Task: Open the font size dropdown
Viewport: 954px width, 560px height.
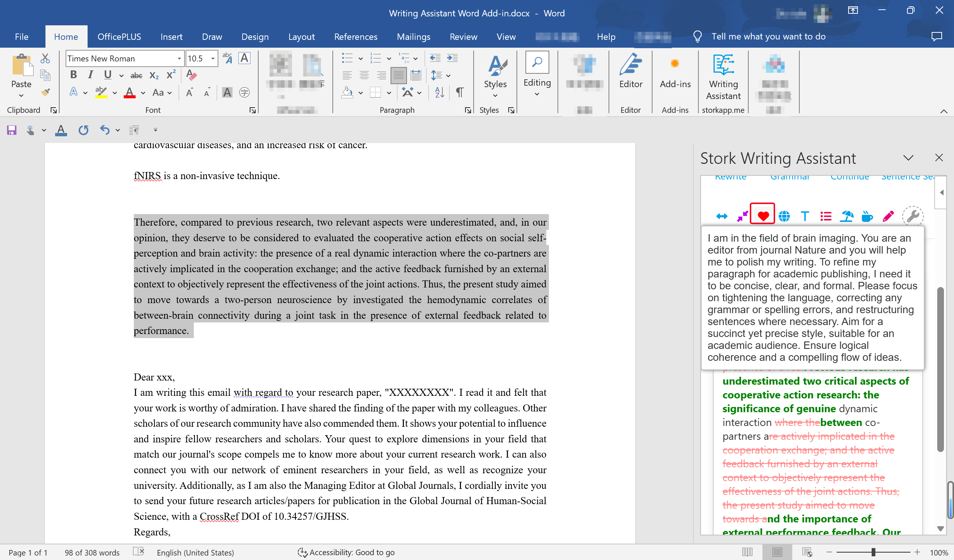Action: (213, 59)
